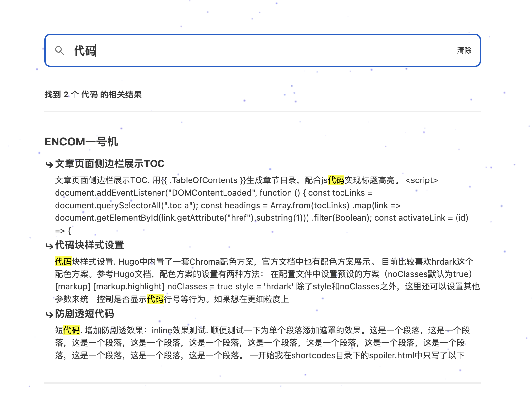Click highlighted 代码 in js代码实现标题高亮
The width and height of the screenshot is (532, 393).
click(336, 180)
